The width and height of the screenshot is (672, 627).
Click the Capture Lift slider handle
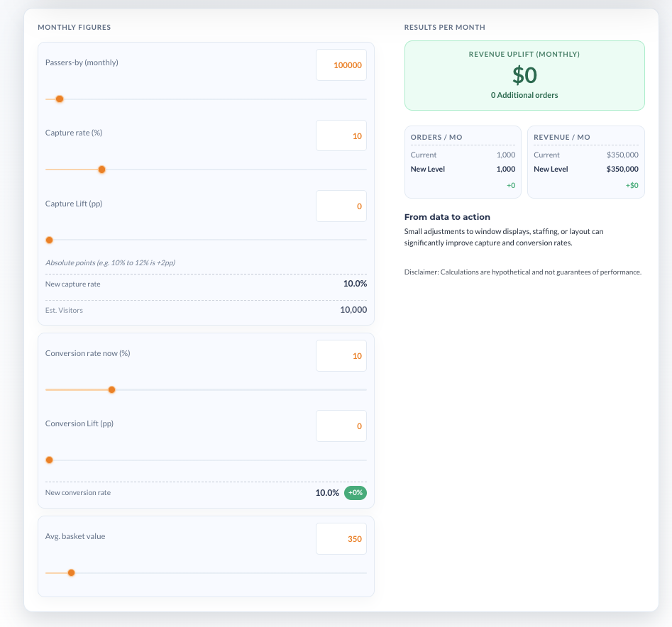(x=49, y=240)
